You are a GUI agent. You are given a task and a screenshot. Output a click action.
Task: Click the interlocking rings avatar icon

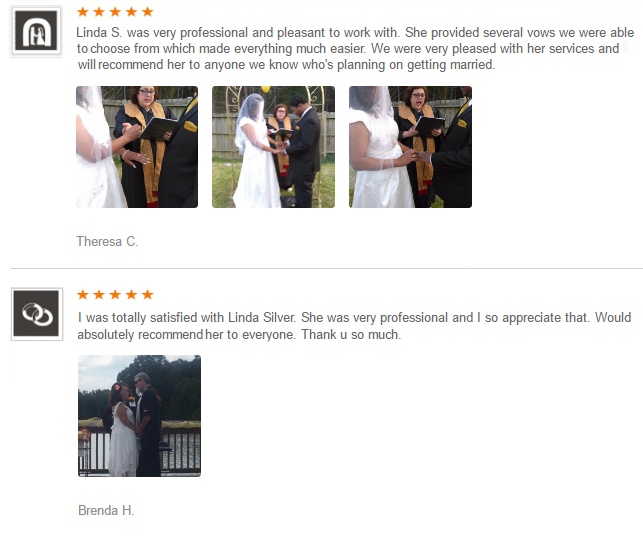[x=37, y=314]
